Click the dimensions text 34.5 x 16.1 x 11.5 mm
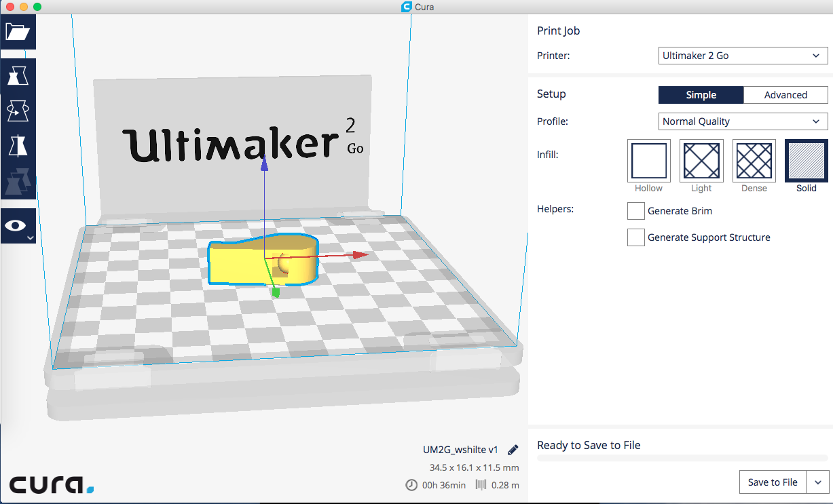Image resolution: width=833 pixels, height=504 pixels. (474, 467)
